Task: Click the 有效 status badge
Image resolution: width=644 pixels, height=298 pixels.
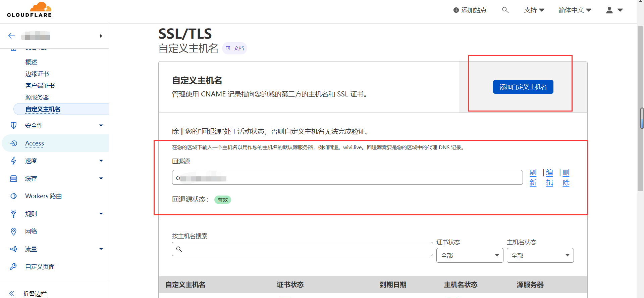Action: (223, 200)
